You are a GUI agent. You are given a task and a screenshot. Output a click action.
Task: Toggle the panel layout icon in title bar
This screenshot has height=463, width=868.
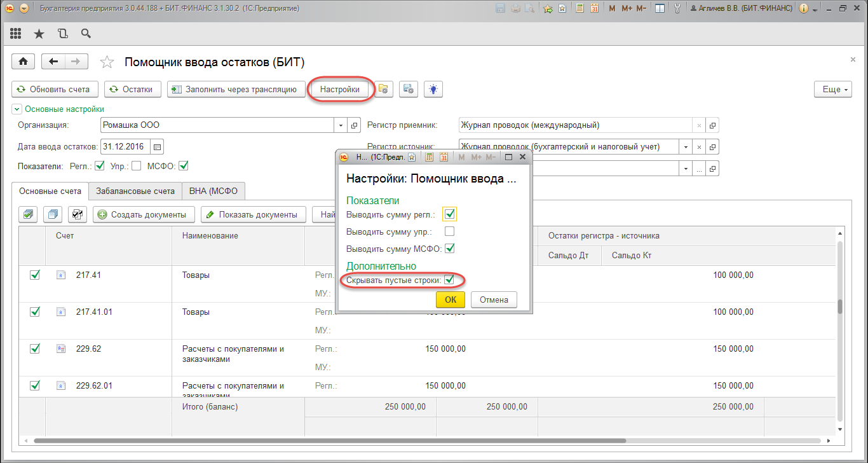[660, 9]
